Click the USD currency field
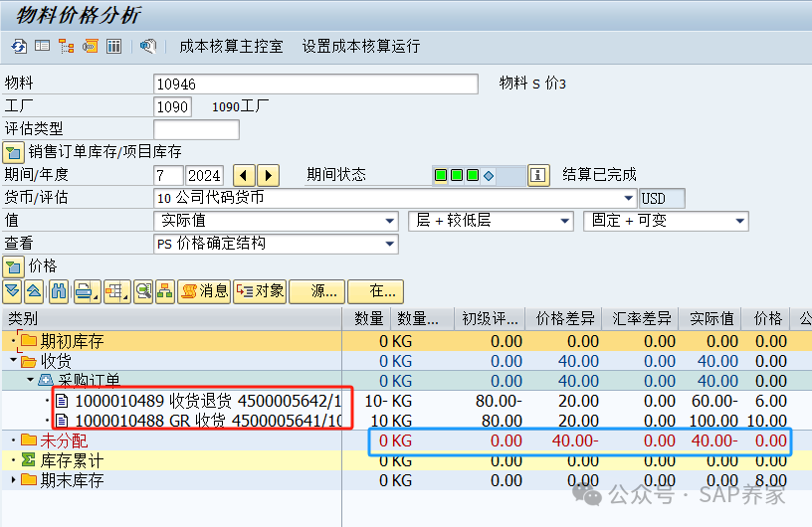Viewport: 812px width, 527px height. tap(663, 198)
